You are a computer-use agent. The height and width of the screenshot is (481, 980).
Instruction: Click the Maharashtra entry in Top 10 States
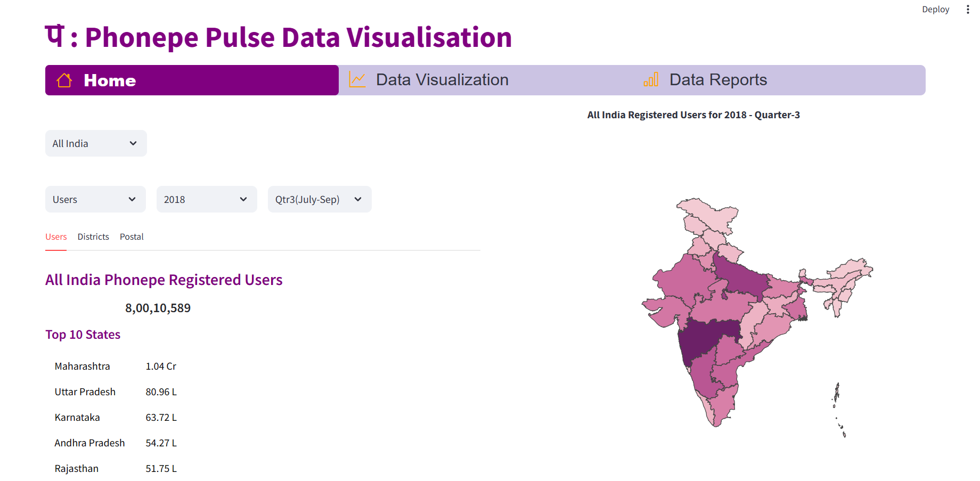(82, 366)
